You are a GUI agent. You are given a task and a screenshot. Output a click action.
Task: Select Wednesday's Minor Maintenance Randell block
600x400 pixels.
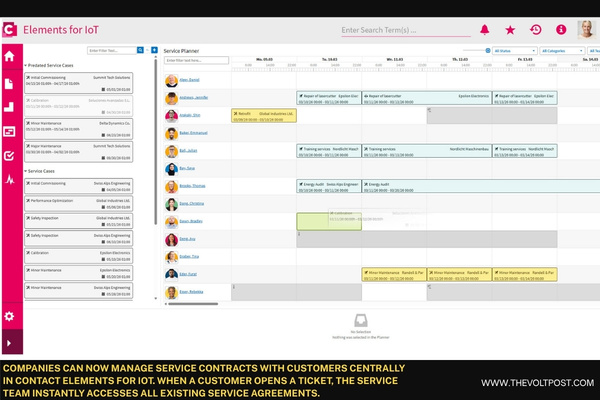tap(394, 274)
